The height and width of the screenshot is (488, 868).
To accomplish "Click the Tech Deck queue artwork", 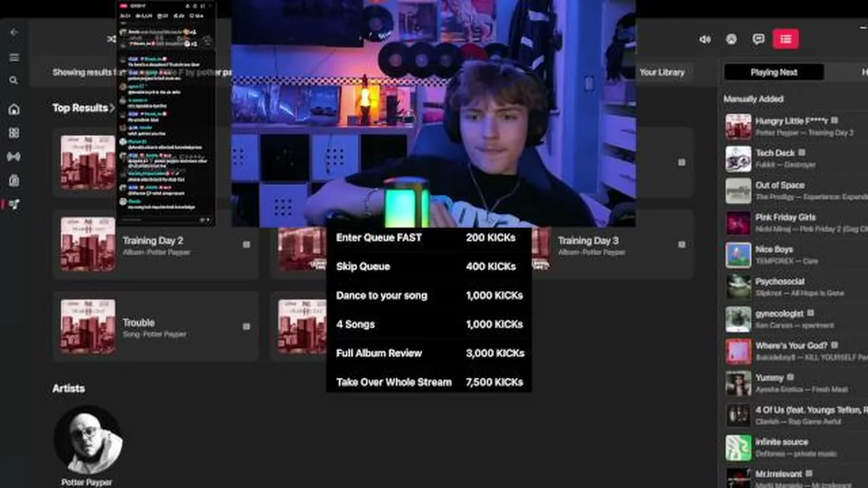I will (738, 159).
